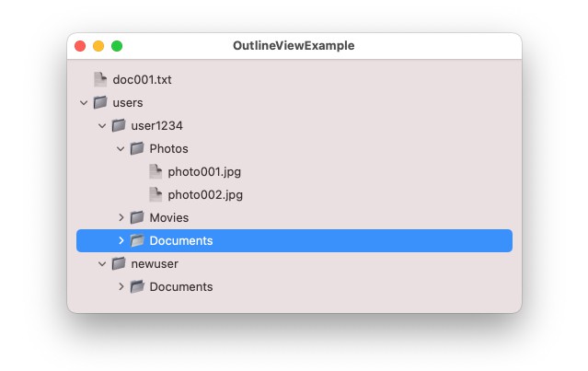Click the OutlineViewExample window title
This screenshot has width=588, height=371.
(x=294, y=45)
